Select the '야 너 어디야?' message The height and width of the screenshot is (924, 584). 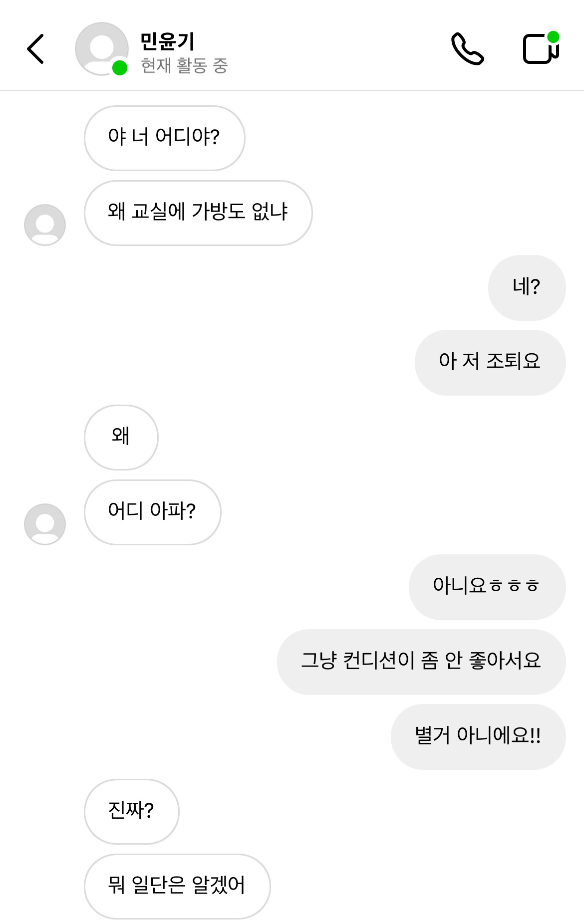pyautogui.click(x=164, y=138)
